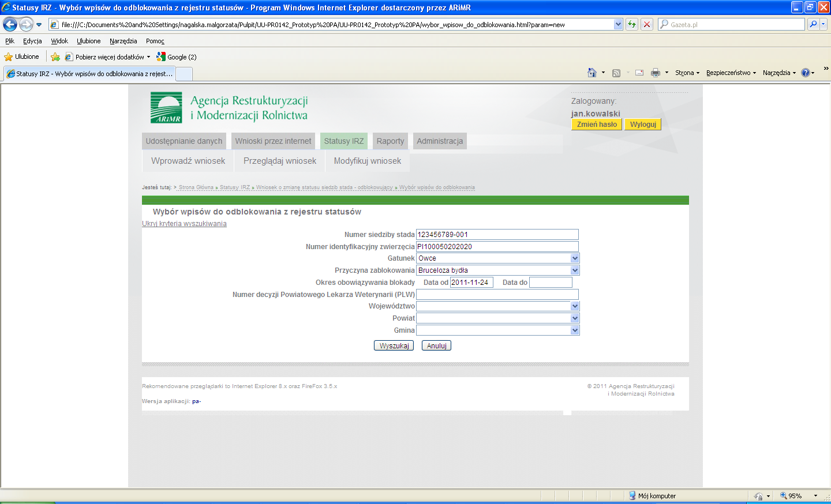Click the Numer decyzji PLW field
Image resolution: width=831 pixels, height=504 pixels.
coord(497,295)
